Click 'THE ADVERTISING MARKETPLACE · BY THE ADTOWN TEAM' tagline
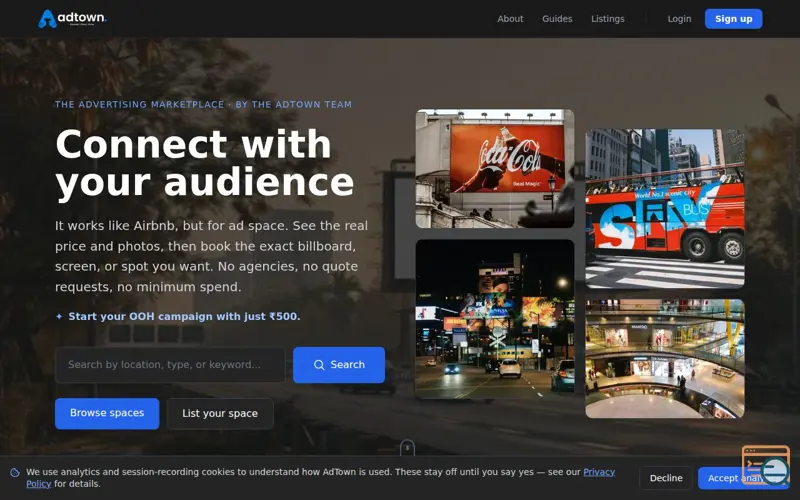Viewport: 800px width, 500px height. [203, 105]
